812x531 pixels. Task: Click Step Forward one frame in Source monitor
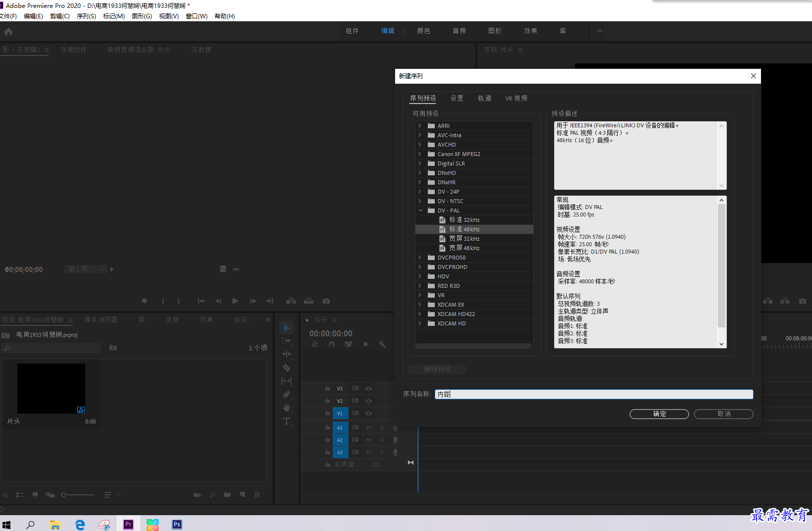[253, 301]
